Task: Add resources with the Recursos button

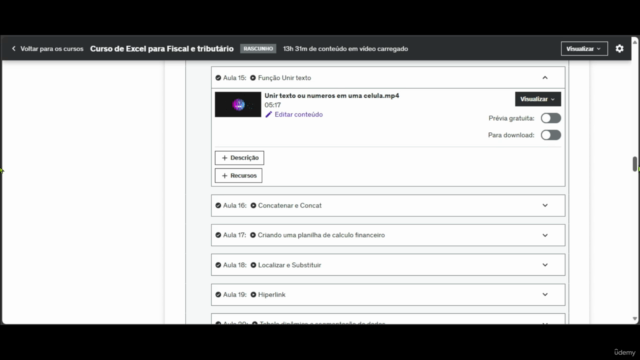Action: 238,176
